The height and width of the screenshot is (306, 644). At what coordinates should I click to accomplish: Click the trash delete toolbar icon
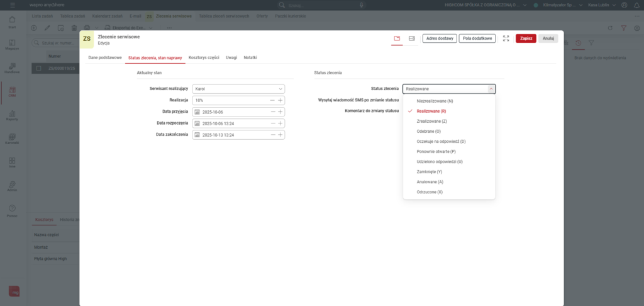point(74,28)
